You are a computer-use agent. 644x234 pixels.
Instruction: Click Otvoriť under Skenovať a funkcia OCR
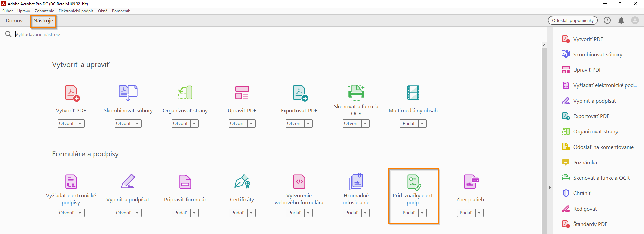(x=352, y=124)
